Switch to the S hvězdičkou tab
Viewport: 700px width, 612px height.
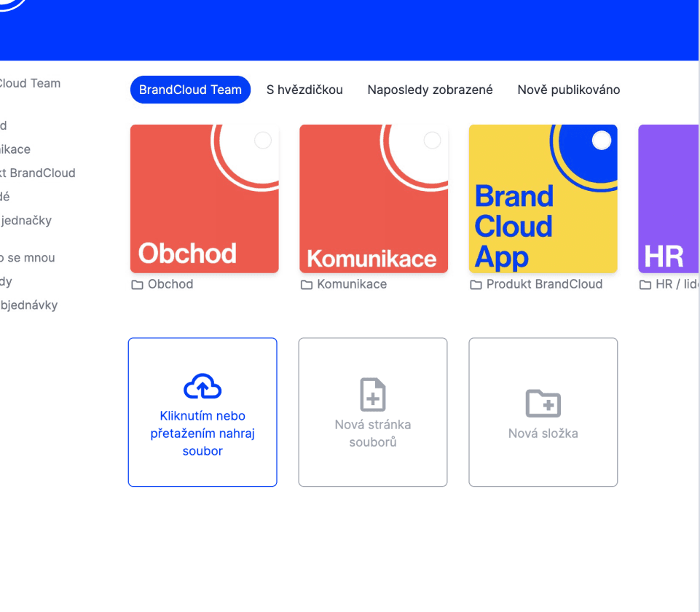[304, 90]
